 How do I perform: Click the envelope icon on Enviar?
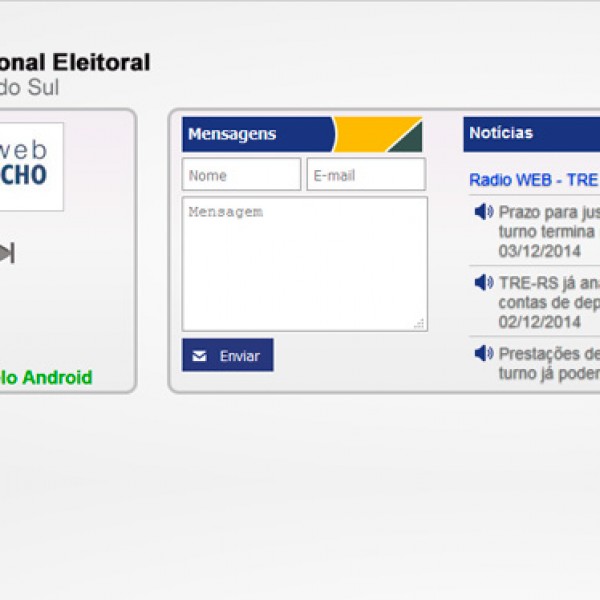click(x=199, y=356)
